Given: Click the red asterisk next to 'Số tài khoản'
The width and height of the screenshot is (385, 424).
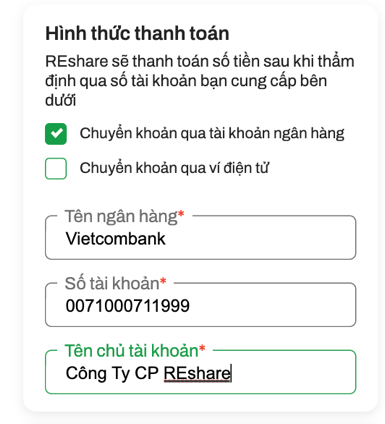Looking at the screenshot, I should 163,281.
